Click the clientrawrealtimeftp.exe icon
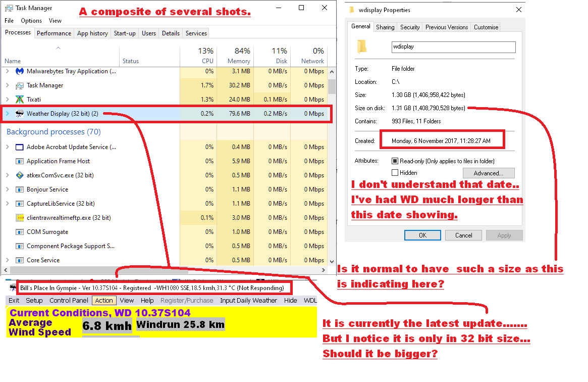Screen dimensions: 588x382 [20, 218]
